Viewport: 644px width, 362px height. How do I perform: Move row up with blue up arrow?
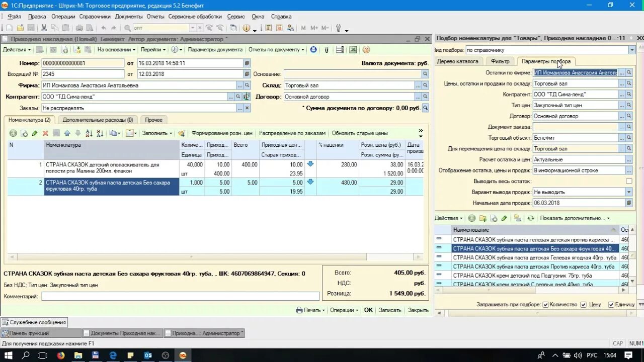67,133
